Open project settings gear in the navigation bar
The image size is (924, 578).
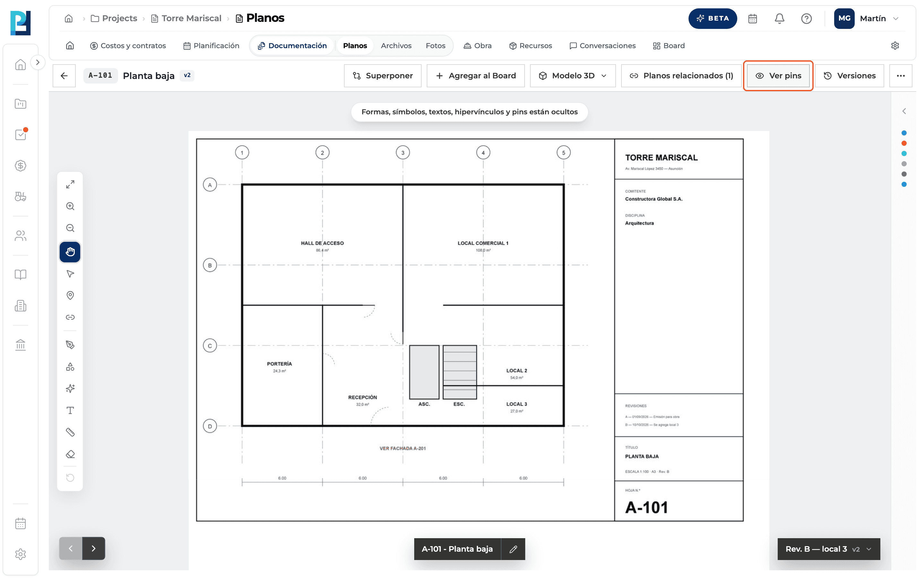click(894, 46)
